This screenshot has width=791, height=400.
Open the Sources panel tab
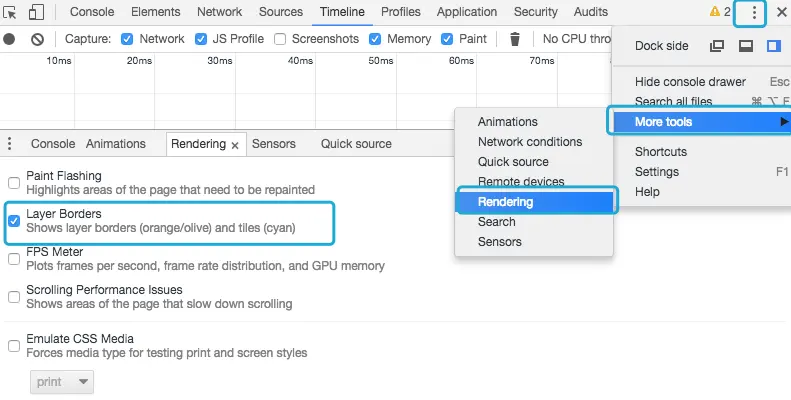pos(281,12)
